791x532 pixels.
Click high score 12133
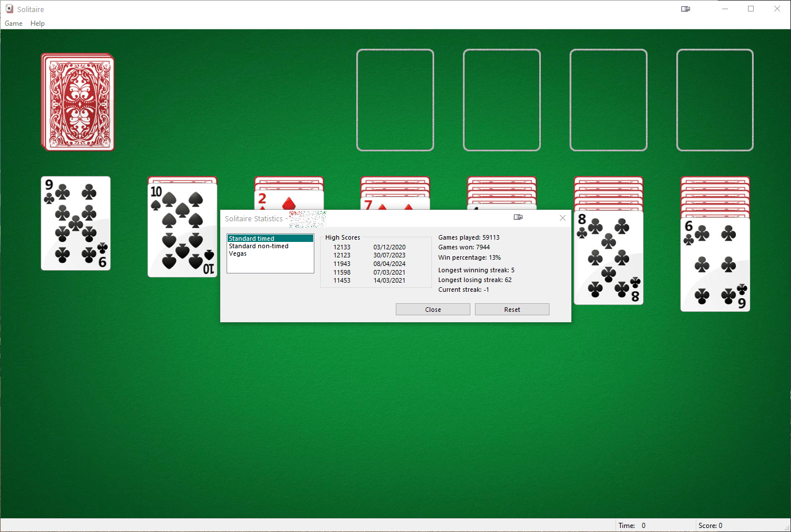point(342,247)
